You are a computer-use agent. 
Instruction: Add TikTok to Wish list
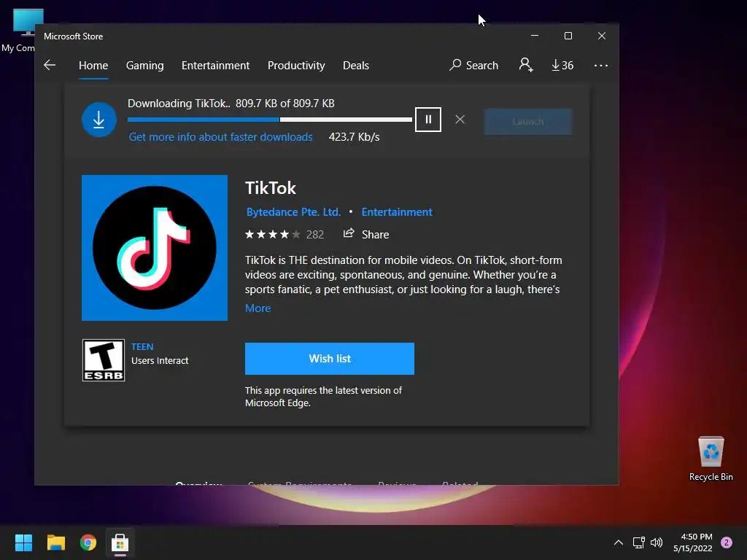coord(330,359)
